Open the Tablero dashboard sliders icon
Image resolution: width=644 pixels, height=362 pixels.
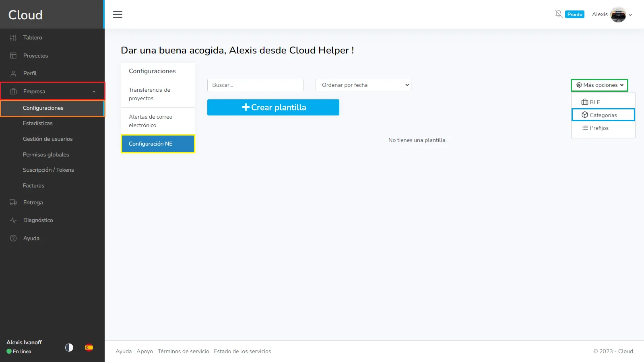[13, 38]
